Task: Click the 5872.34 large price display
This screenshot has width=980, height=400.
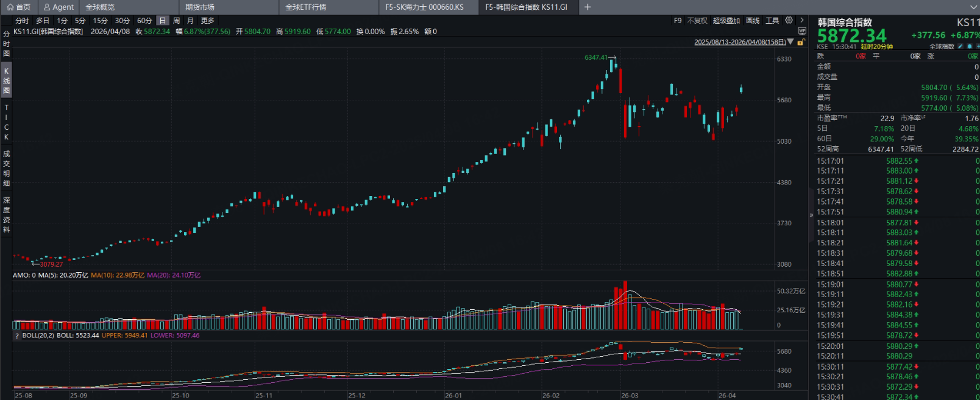Action: 851,36
